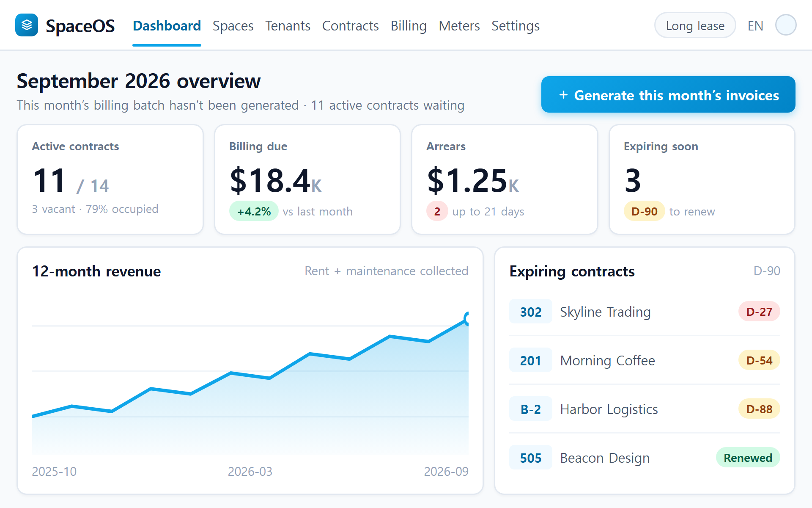Click the D-90 filter in Expiring contracts header
Viewport: 812px width, 508px height.
pos(767,271)
